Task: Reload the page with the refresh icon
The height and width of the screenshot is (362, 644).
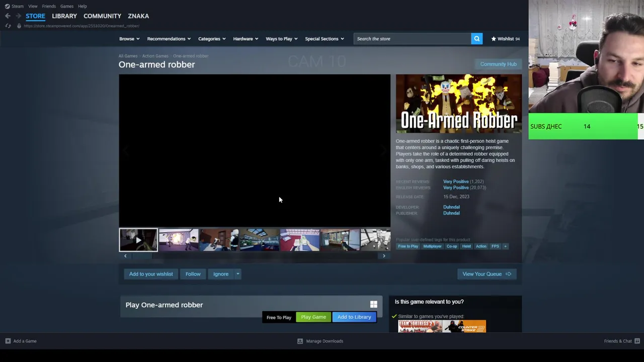Action: pos(8,26)
